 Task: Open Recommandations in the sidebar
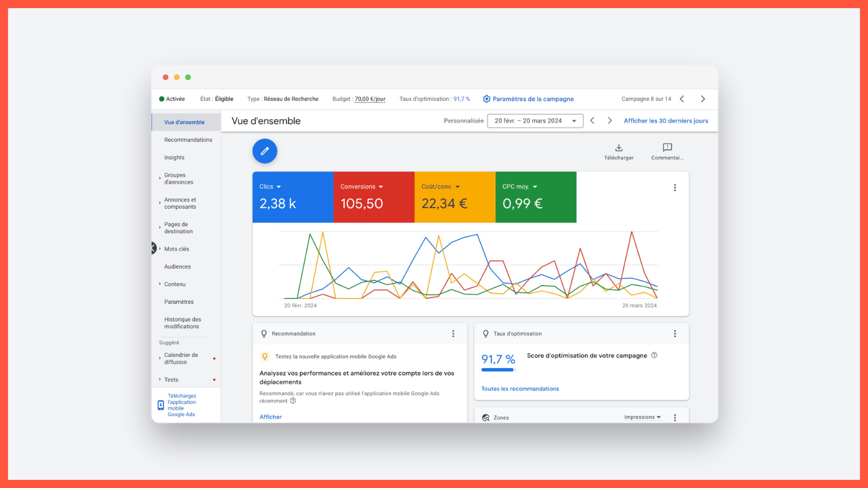[188, 140]
